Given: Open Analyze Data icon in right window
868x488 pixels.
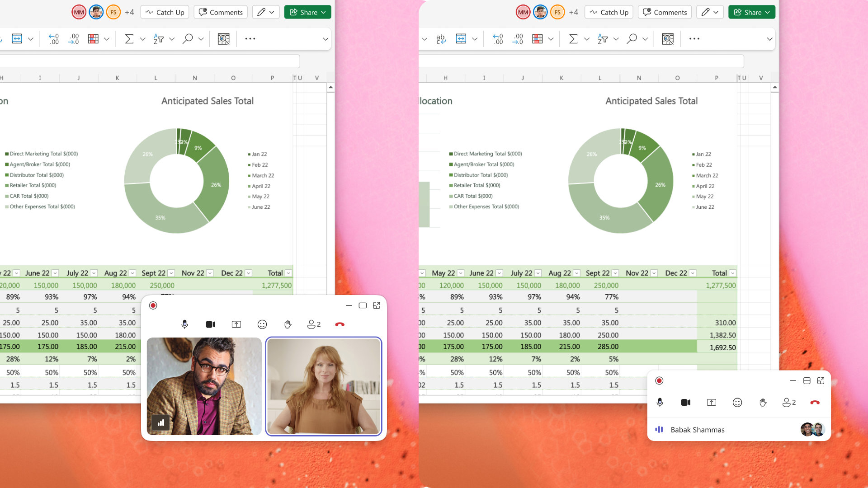Looking at the screenshot, I should point(667,39).
